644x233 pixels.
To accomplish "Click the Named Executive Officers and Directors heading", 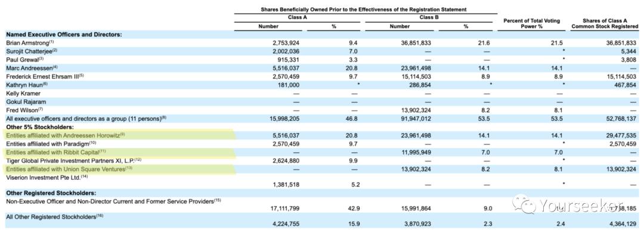I will point(64,34).
